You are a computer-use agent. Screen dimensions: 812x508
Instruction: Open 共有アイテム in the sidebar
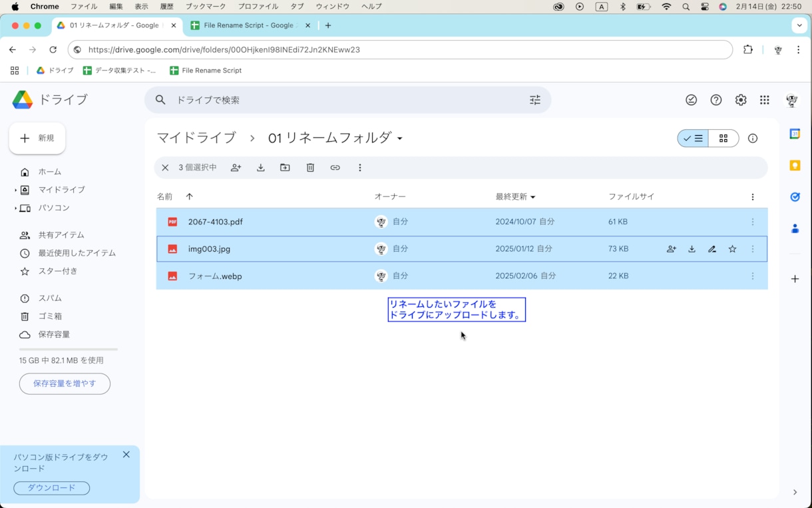point(61,235)
